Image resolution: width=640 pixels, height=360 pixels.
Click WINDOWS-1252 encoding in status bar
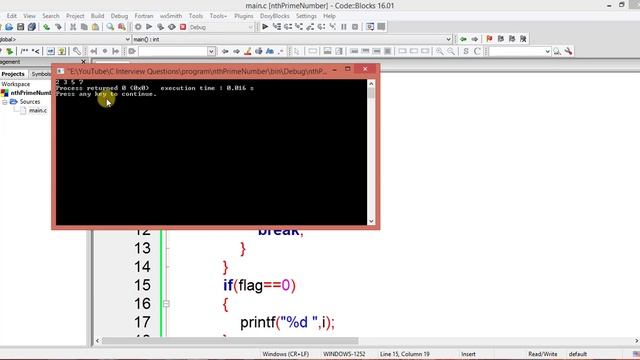click(344, 354)
